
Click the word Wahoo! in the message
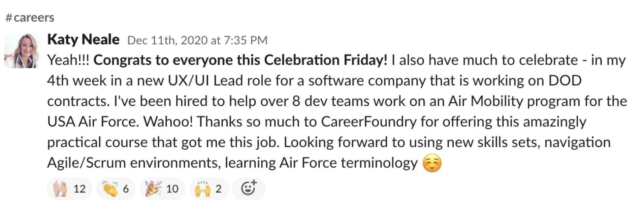[168, 122]
